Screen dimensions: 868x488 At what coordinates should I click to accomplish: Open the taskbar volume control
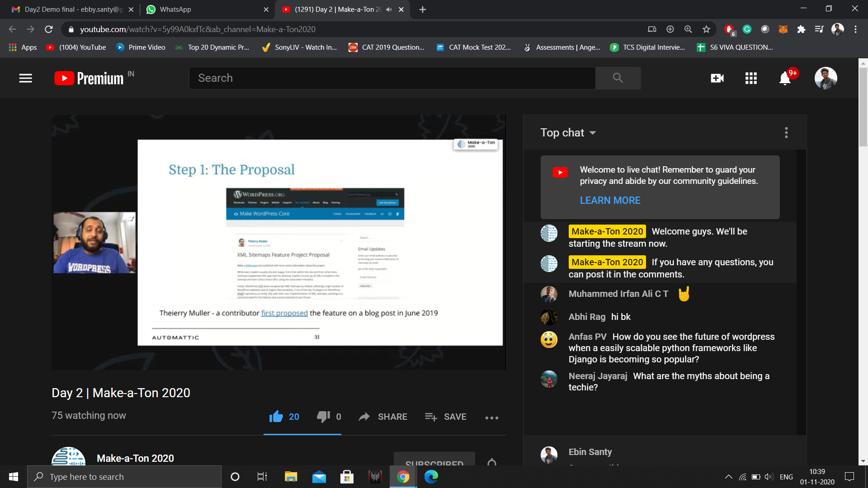769,477
